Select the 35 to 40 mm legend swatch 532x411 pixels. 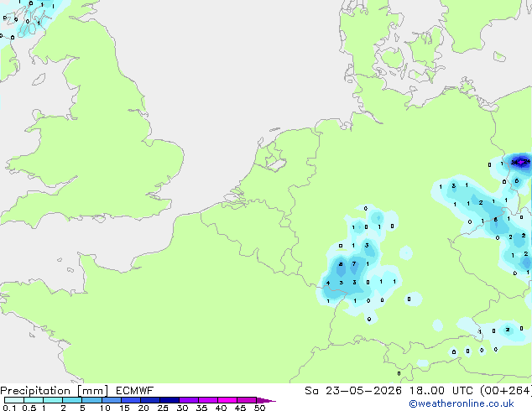207,400
